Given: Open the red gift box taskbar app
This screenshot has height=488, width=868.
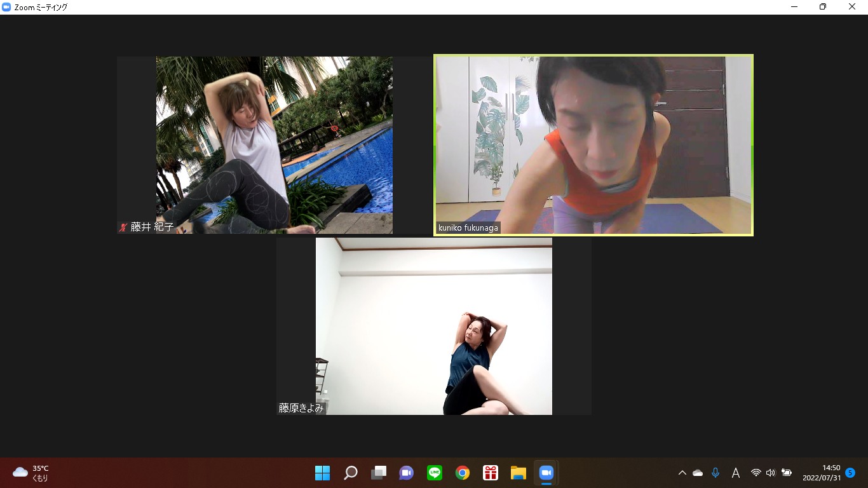Looking at the screenshot, I should pos(491,473).
